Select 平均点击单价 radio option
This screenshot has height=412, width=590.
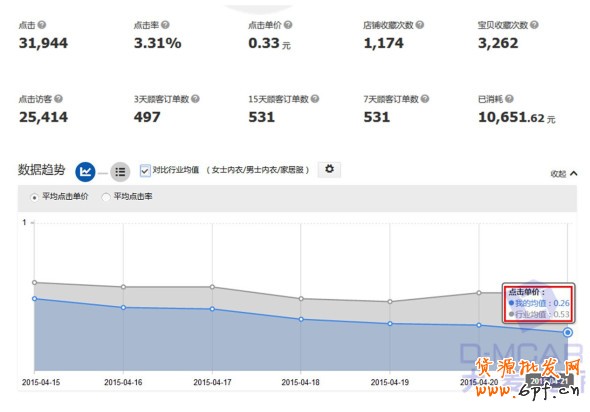[34, 197]
